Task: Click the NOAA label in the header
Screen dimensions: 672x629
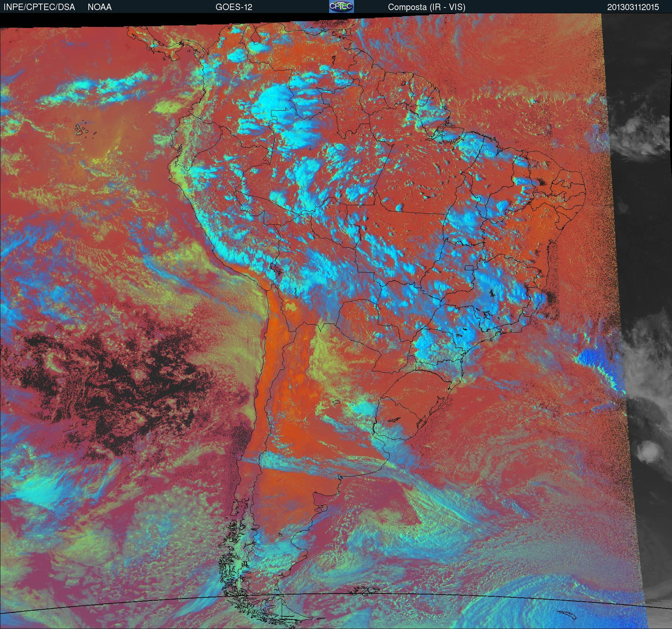Action: point(100,7)
